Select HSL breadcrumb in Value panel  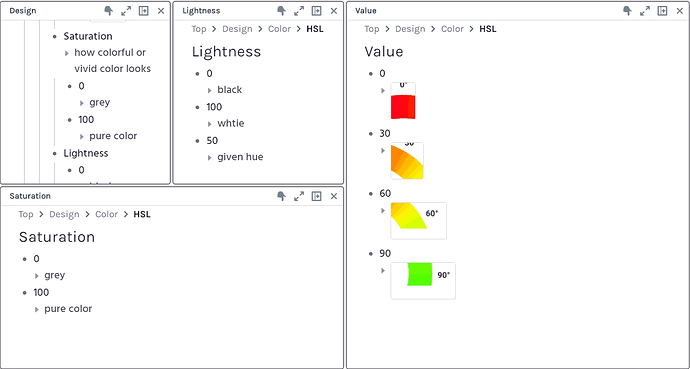click(488, 29)
